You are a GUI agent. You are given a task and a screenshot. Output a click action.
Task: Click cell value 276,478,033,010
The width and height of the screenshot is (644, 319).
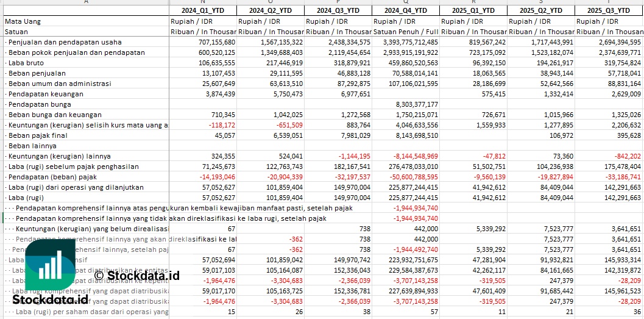(x=412, y=167)
